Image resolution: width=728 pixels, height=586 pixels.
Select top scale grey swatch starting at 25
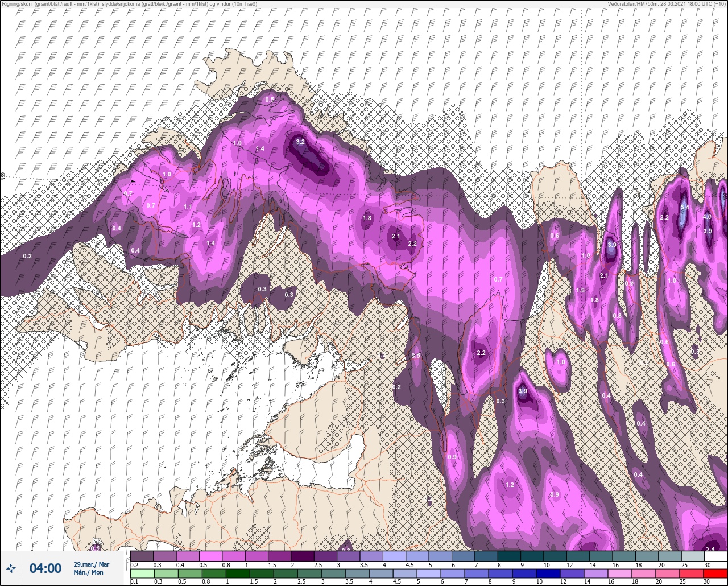[x=692, y=556]
